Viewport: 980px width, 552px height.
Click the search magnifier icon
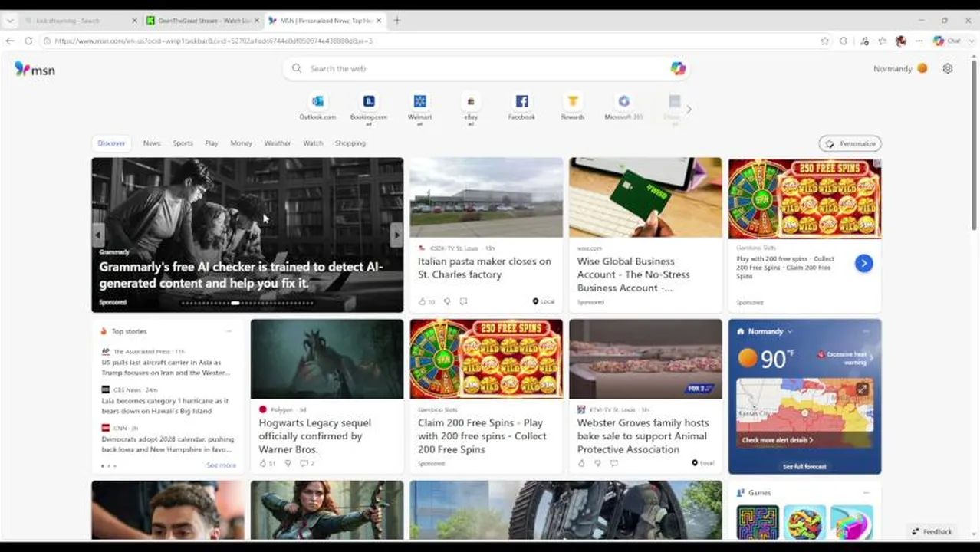(x=297, y=68)
